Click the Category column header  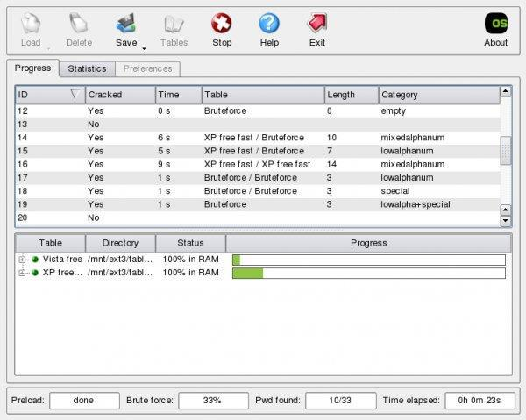pos(438,95)
